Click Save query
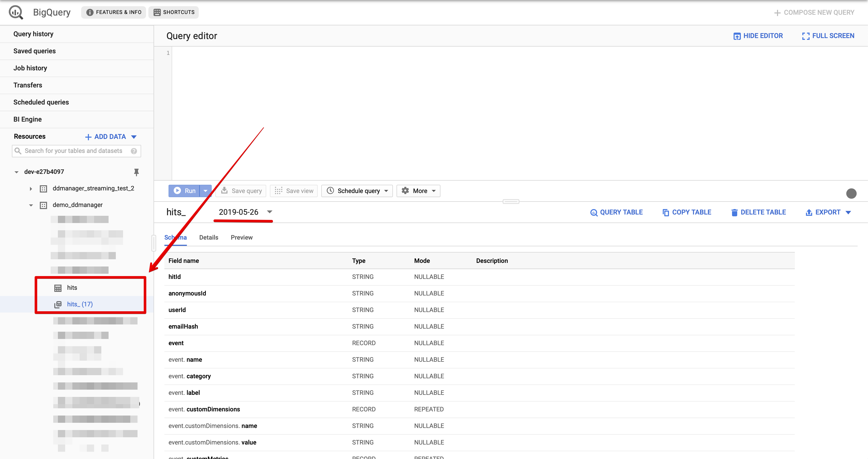The image size is (868, 459). tap(241, 191)
